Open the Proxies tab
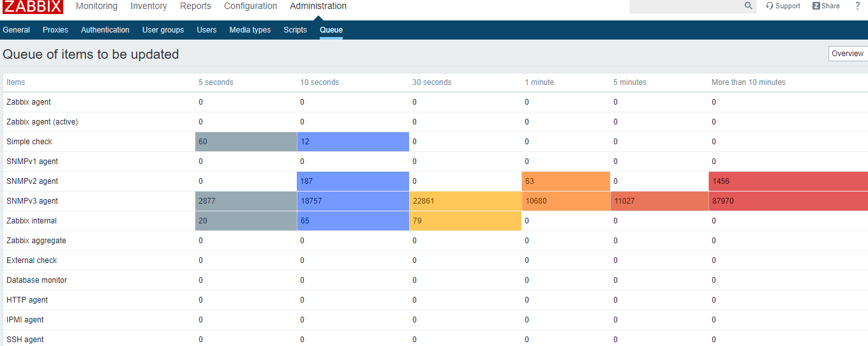868x346 pixels. click(56, 30)
